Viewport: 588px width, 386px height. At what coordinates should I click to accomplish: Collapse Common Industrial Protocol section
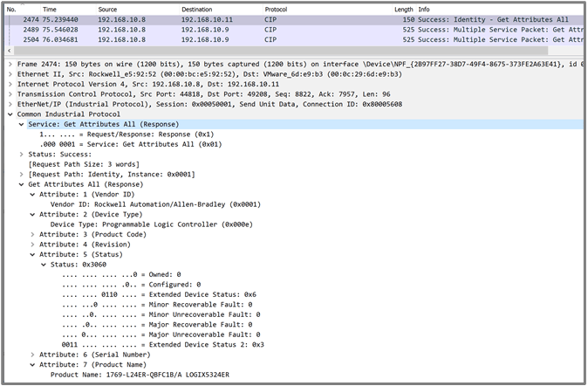pos(10,114)
